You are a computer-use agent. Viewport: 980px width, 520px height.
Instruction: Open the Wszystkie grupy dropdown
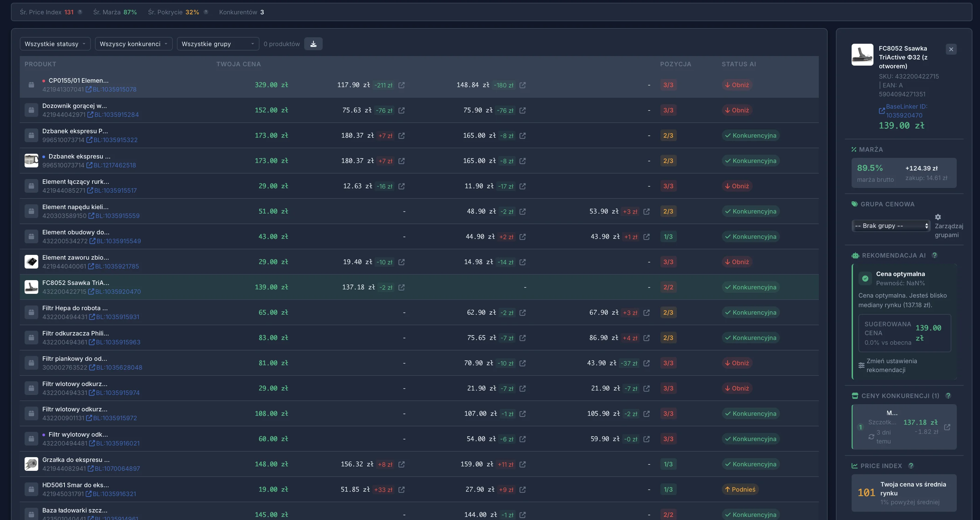tap(218, 44)
